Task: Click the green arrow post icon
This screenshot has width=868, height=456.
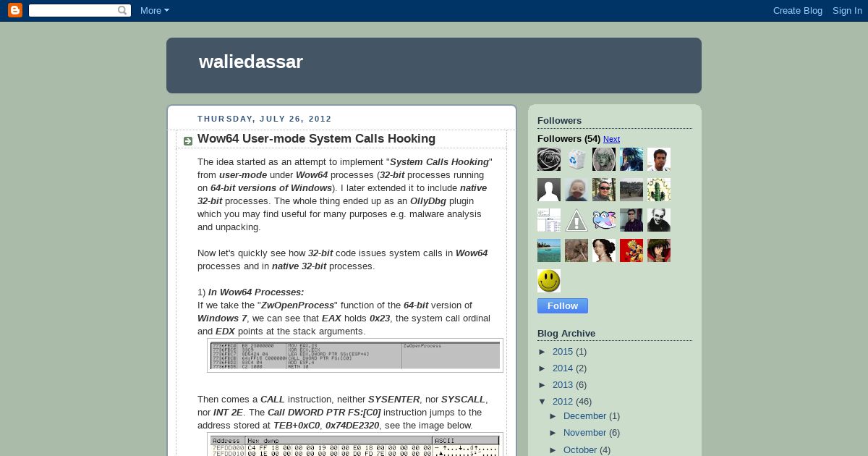Action: pyautogui.click(x=188, y=140)
